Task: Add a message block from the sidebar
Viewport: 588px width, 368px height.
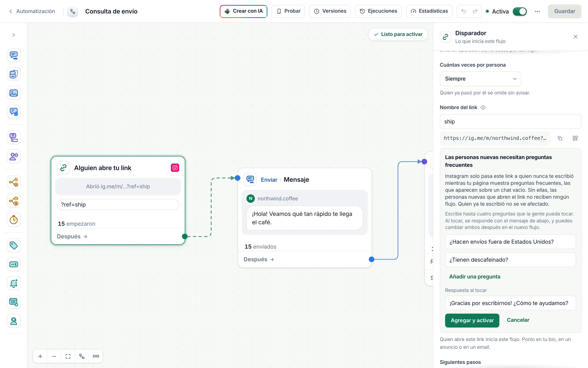Action: (14, 55)
